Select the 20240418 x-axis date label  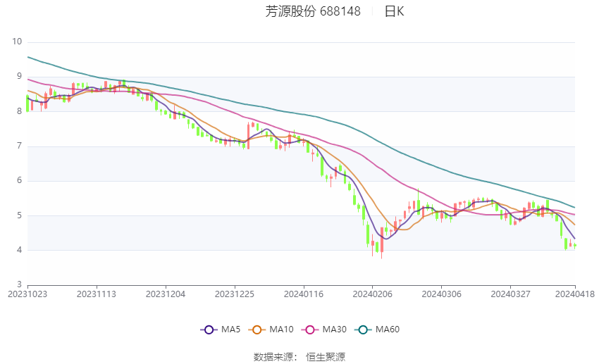click(575, 294)
